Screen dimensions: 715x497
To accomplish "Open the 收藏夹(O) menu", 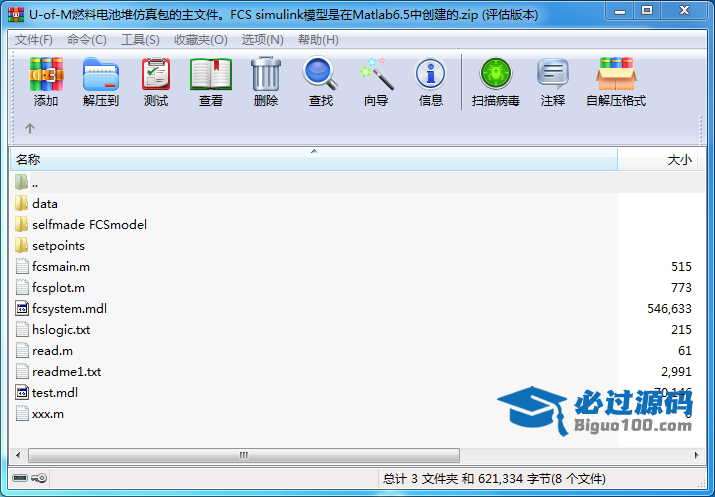I will [x=198, y=40].
